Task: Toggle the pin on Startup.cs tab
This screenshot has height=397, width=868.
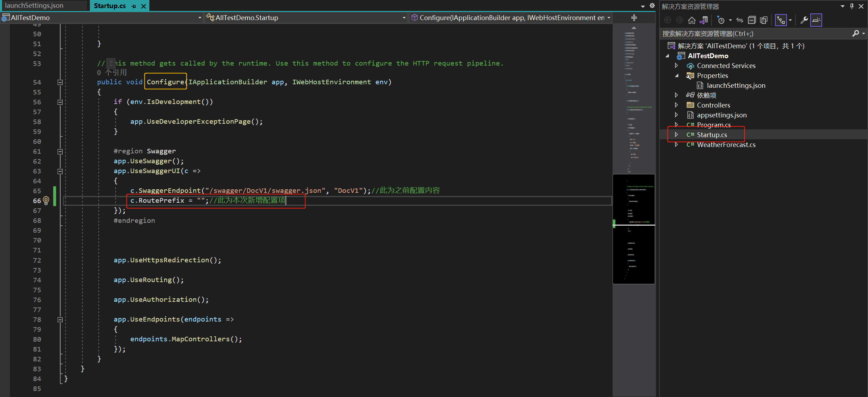Action: (134, 6)
